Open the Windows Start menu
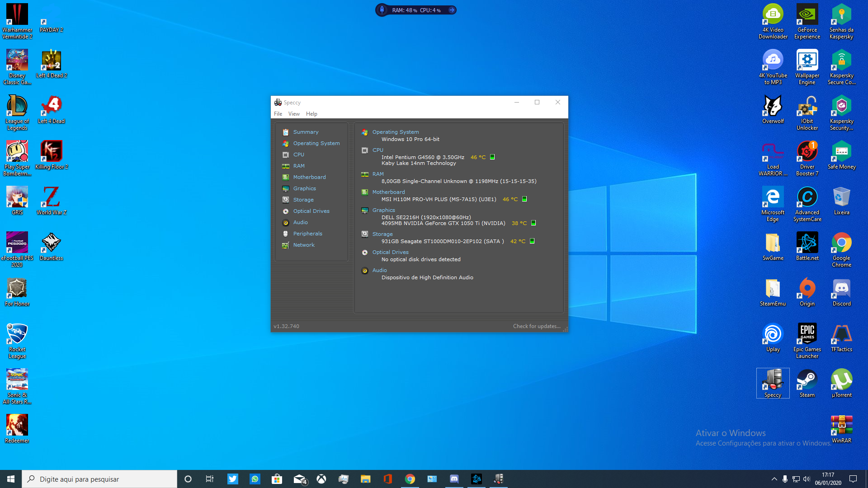 [11, 479]
